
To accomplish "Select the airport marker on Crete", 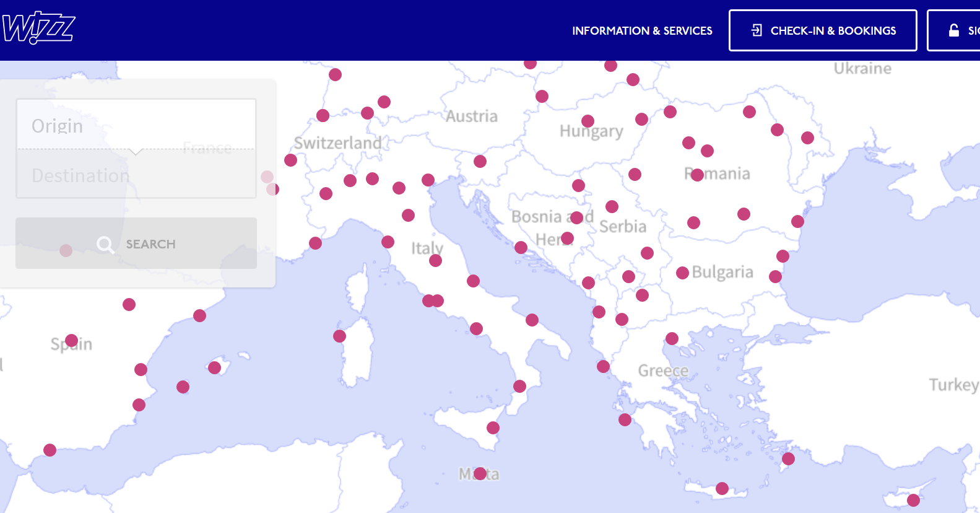I will (x=722, y=488).
